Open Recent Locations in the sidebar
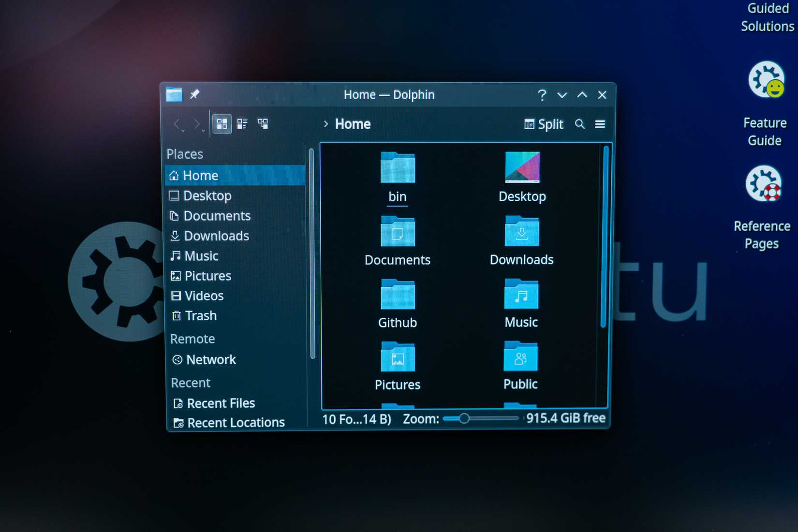The image size is (798, 532). 236,422
